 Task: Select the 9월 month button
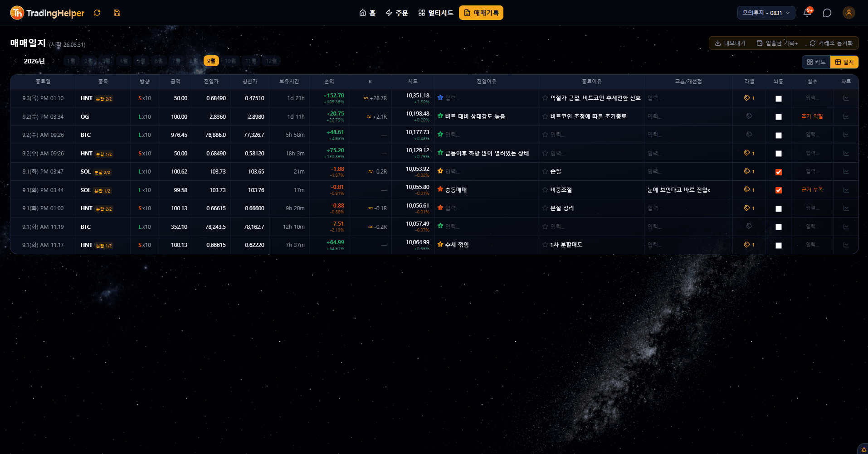click(211, 61)
